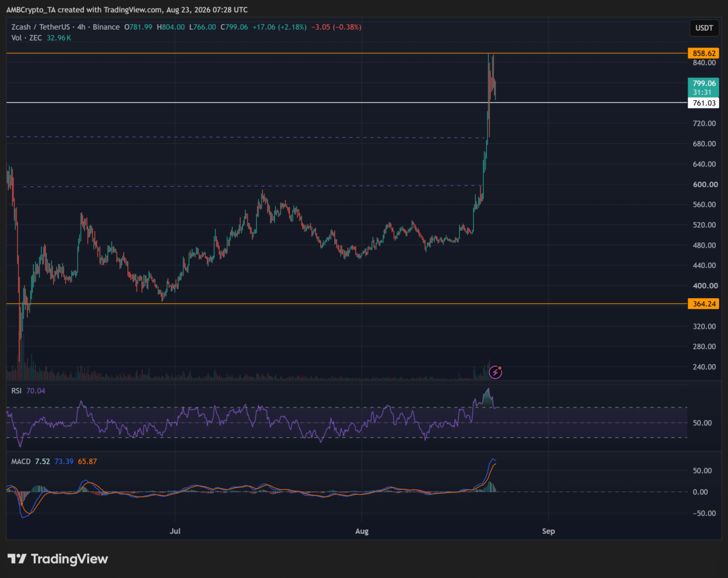Click the purple lightning bolt event icon
728x578 pixels.
(x=496, y=372)
